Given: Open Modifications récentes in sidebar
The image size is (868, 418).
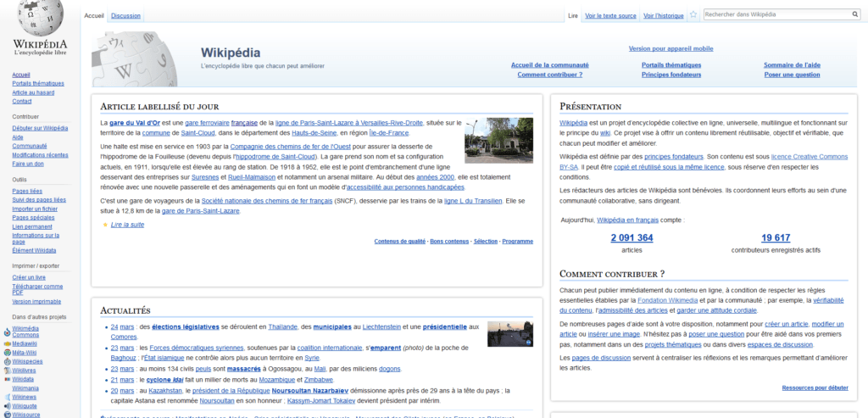Looking at the screenshot, I should (x=40, y=155).
